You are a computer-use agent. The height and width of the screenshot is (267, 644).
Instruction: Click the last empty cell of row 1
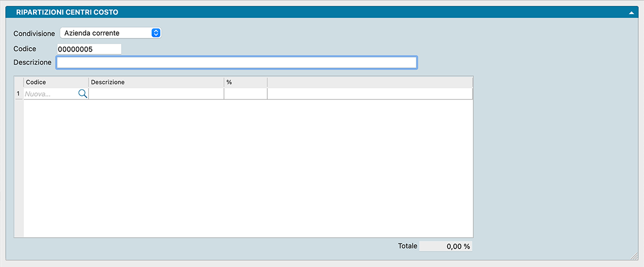tap(369, 94)
